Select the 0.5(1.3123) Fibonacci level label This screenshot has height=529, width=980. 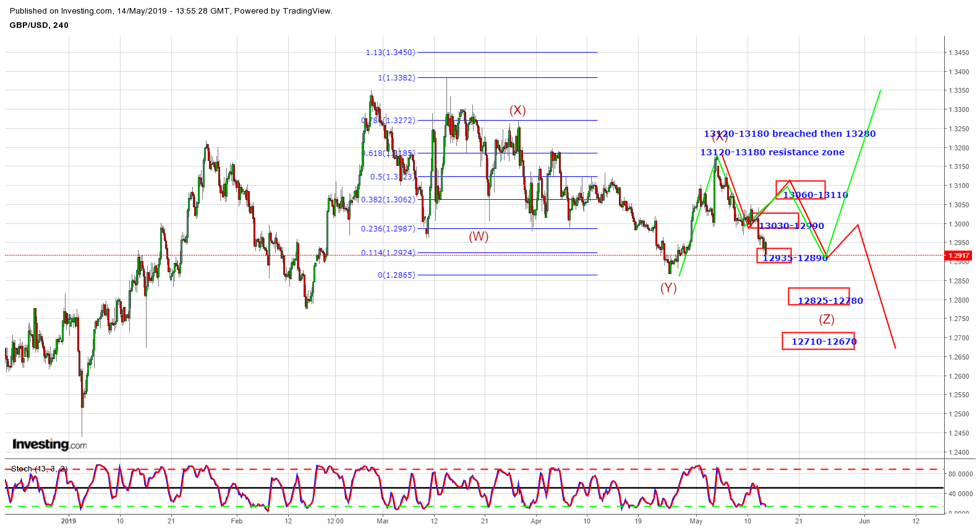click(393, 177)
